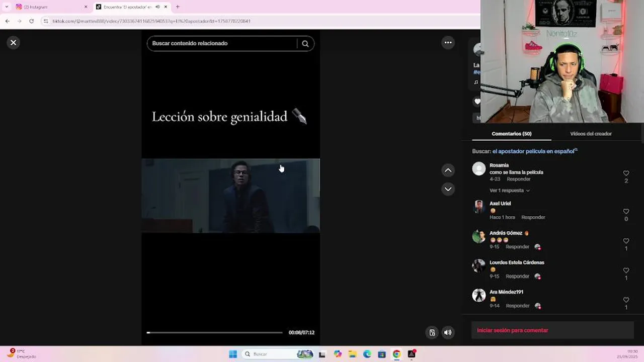Click the browser back arrow
The height and width of the screenshot is (362, 644).
pyautogui.click(x=7, y=21)
